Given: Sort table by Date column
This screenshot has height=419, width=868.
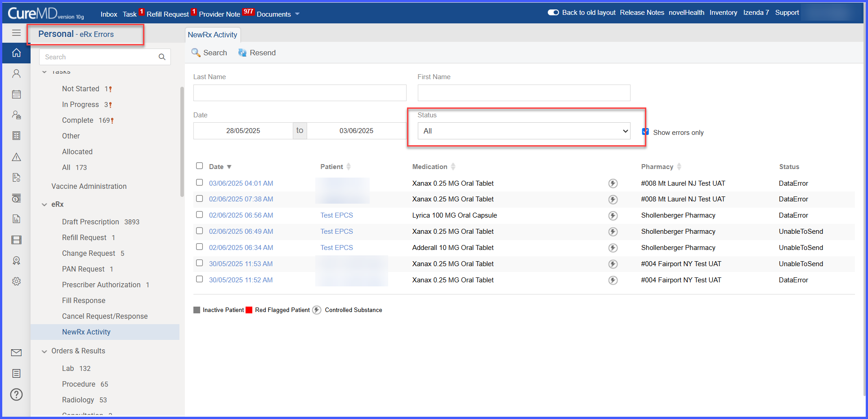Looking at the screenshot, I should (220, 167).
